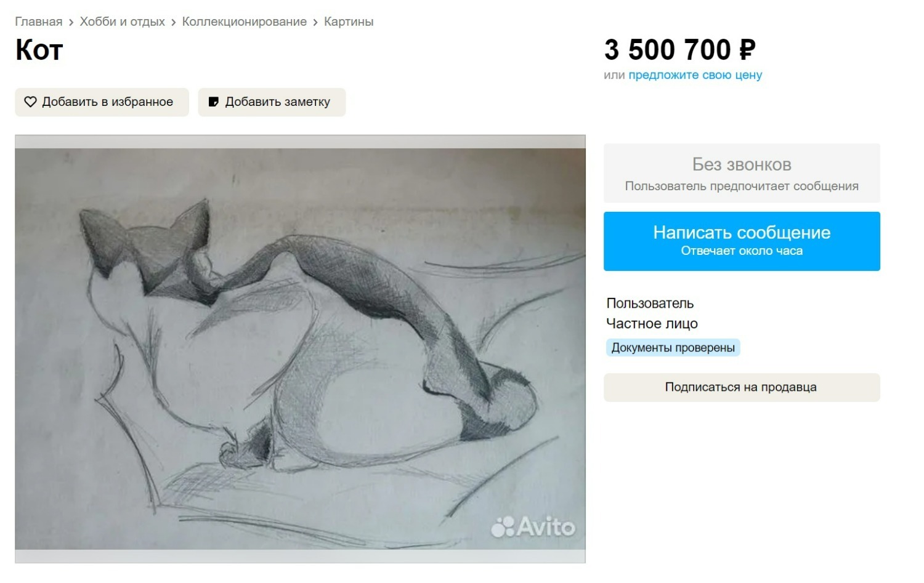Click the Avito watermark logo on the photo
This screenshot has width=924, height=583.
pyautogui.click(x=533, y=526)
